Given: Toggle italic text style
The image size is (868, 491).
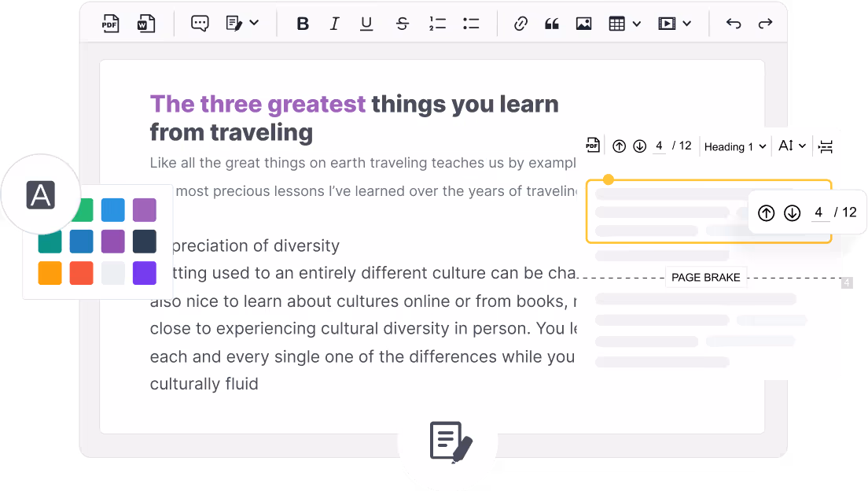Looking at the screenshot, I should point(334,24).
